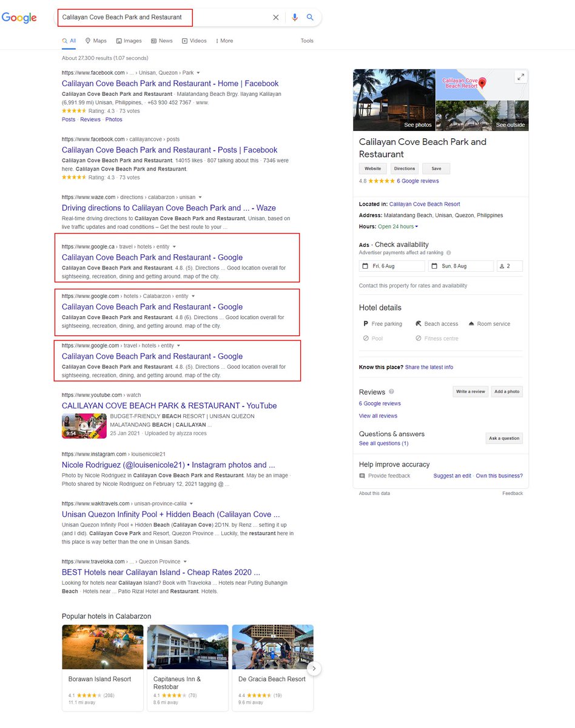Show next popular hotels with arrow
The width and height of the screenshot is (575, 728).
pos(314,669)
